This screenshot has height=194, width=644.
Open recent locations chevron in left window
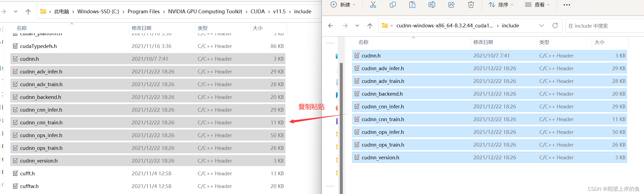[15, 12]
